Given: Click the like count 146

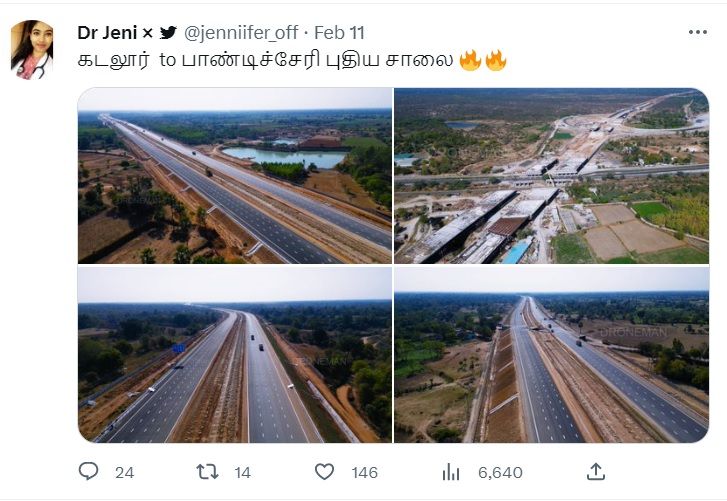Looking at the screenshot, I should [x=364, y=472].
